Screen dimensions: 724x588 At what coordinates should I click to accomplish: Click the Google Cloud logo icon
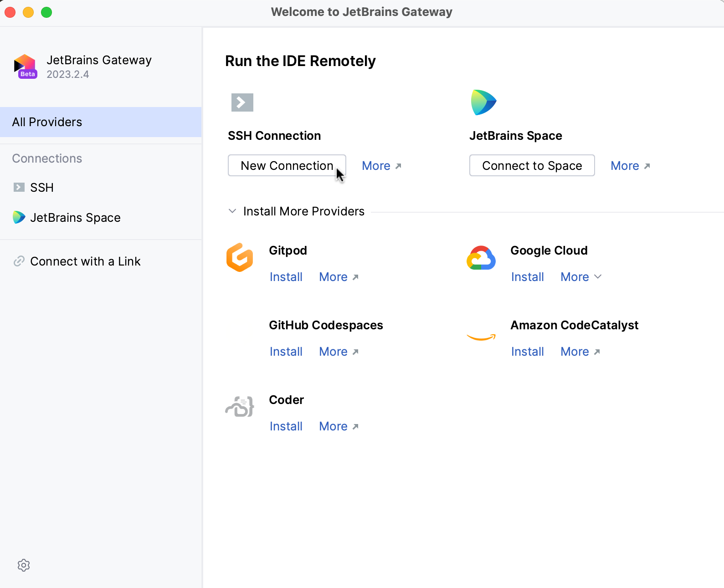481,258
